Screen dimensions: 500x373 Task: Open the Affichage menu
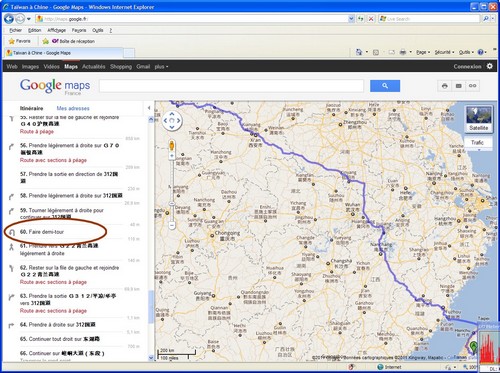(56, 30)
